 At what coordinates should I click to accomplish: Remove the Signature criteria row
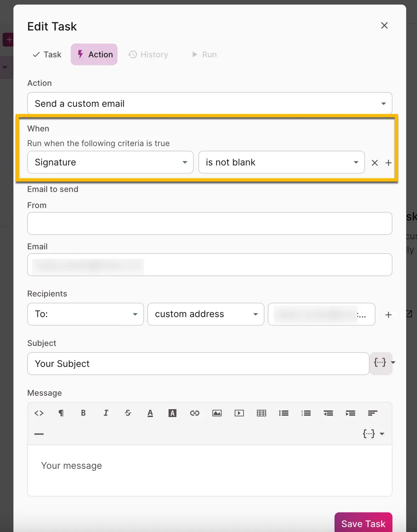(x=374, y=163)
